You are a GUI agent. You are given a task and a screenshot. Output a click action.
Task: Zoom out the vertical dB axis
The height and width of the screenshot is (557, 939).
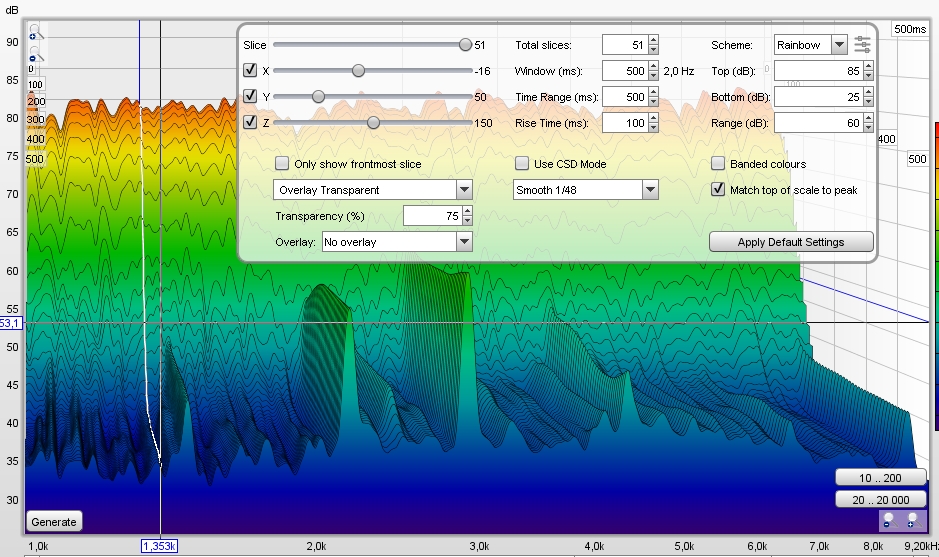click(35, 55)
